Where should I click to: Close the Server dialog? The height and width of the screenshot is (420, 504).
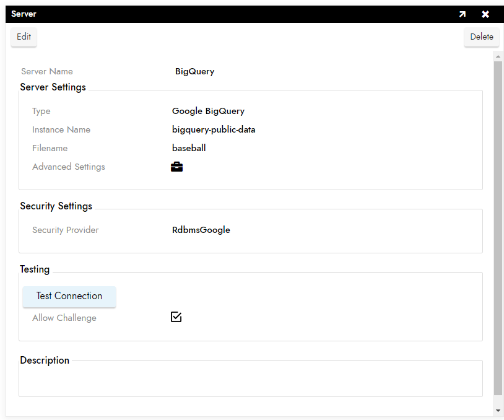click(x=485, y=14)
